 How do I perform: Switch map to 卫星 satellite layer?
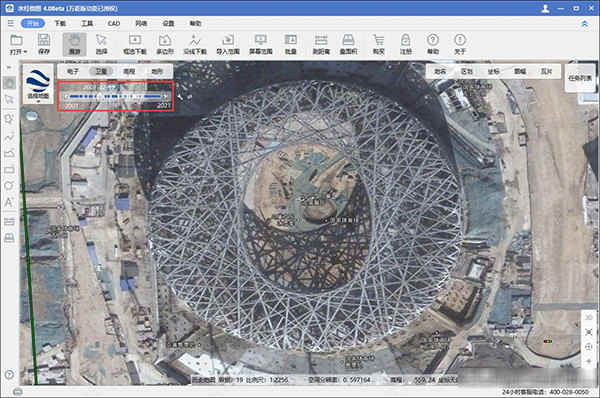click(x=101, y=71)
